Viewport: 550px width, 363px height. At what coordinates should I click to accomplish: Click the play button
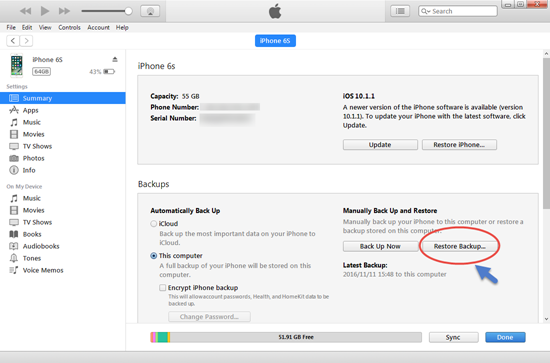[x=45, y=11]
